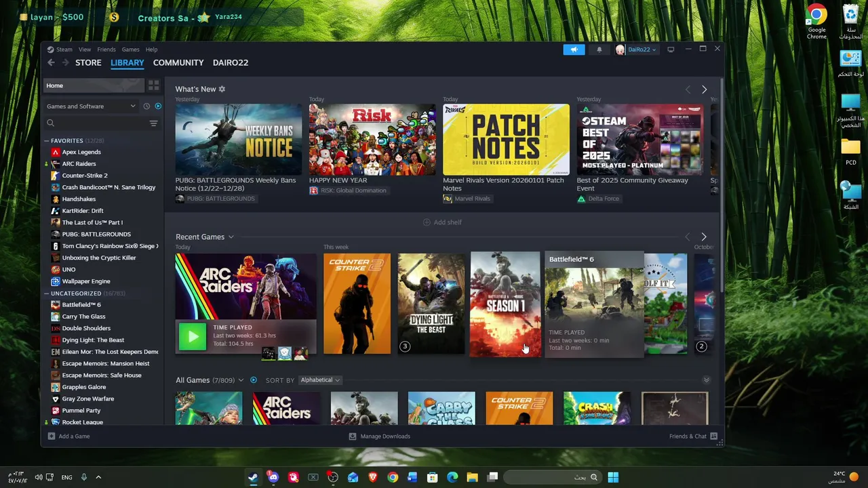868x488 pixels.
Task: Click the Add a Game plus icon
Action: tap(52, 436)
